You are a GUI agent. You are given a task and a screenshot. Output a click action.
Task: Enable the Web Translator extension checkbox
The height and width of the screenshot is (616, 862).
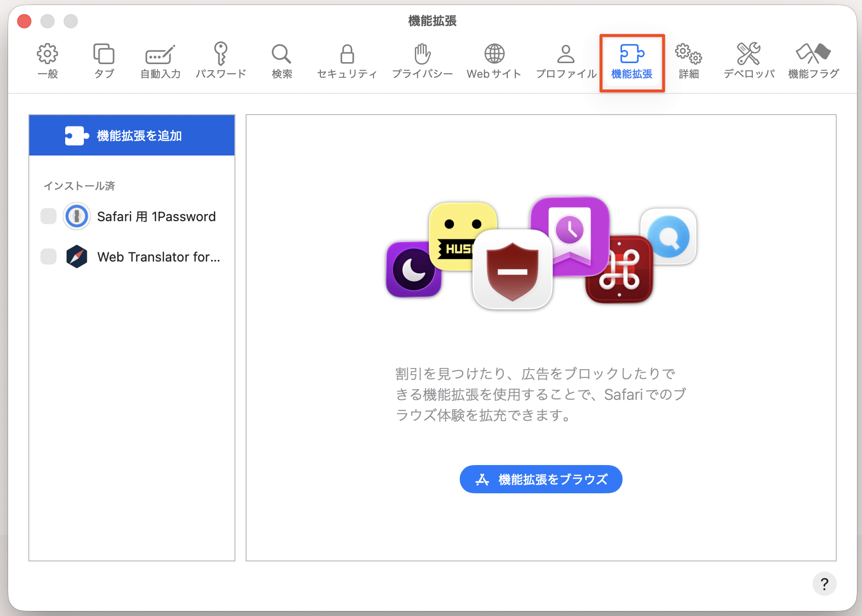[x=49, y=256]
